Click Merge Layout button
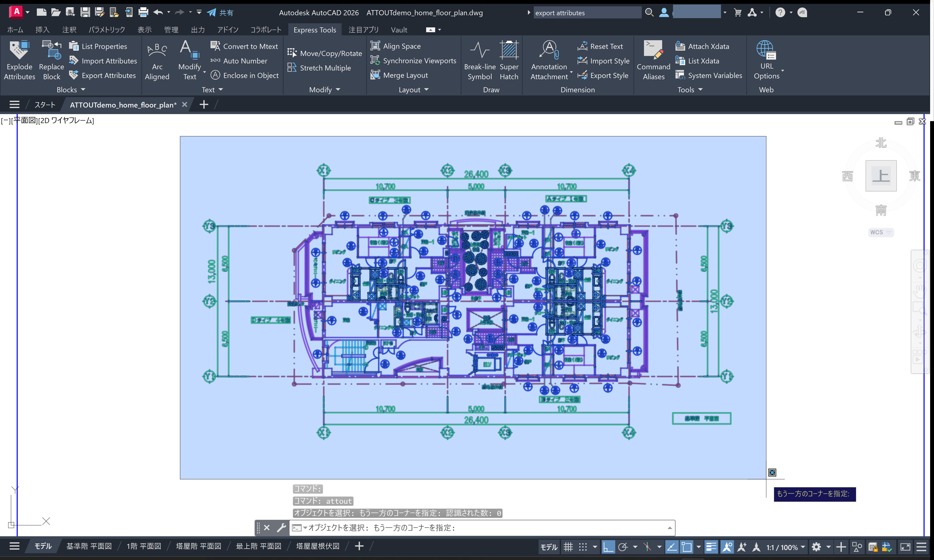934x560 pixels. [x=405, y=76]
